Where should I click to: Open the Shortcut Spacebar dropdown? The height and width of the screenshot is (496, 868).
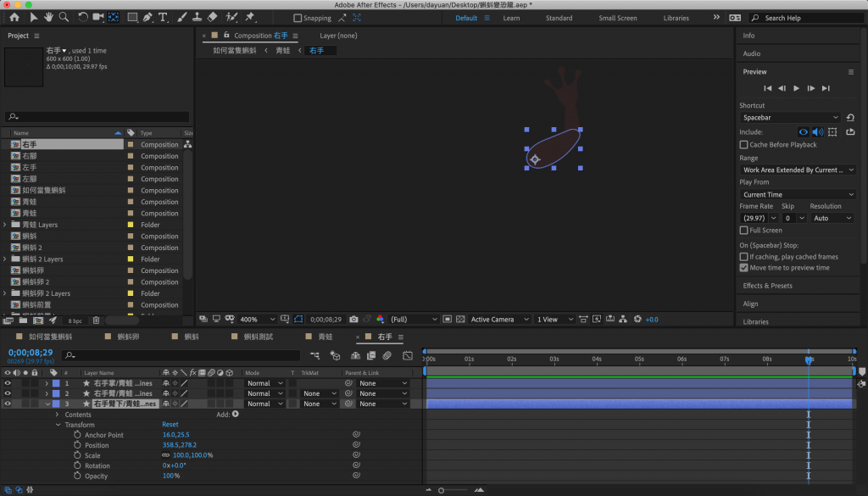pos(790,117)
